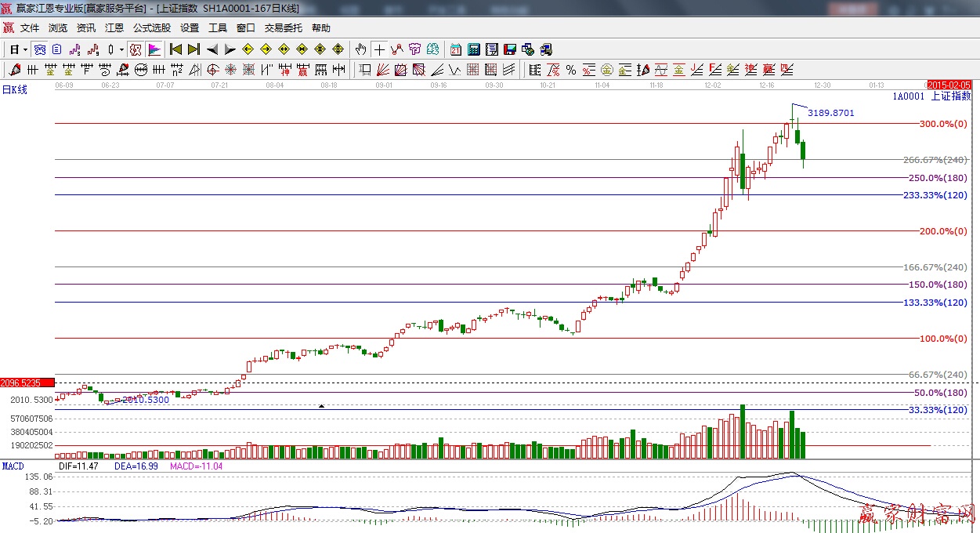Toggle the pressed colored flag button
This screenshot has width=980, height=533.
coord(154,49)
